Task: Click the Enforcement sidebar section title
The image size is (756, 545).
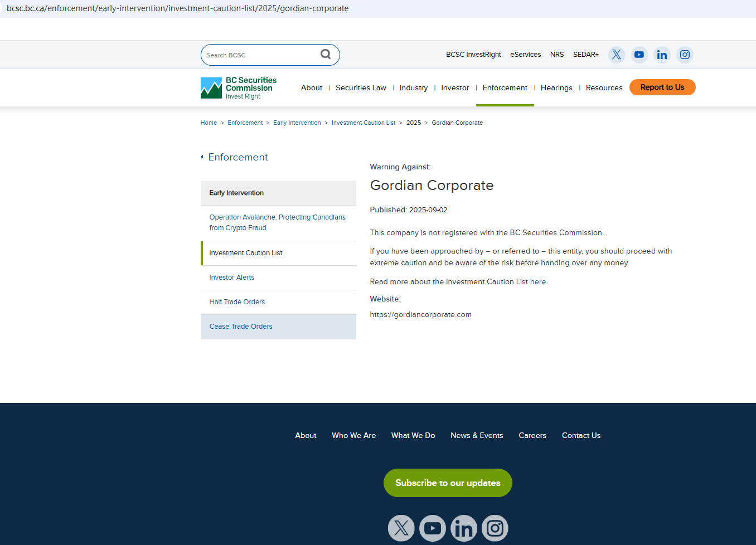Action: point(238,157)
